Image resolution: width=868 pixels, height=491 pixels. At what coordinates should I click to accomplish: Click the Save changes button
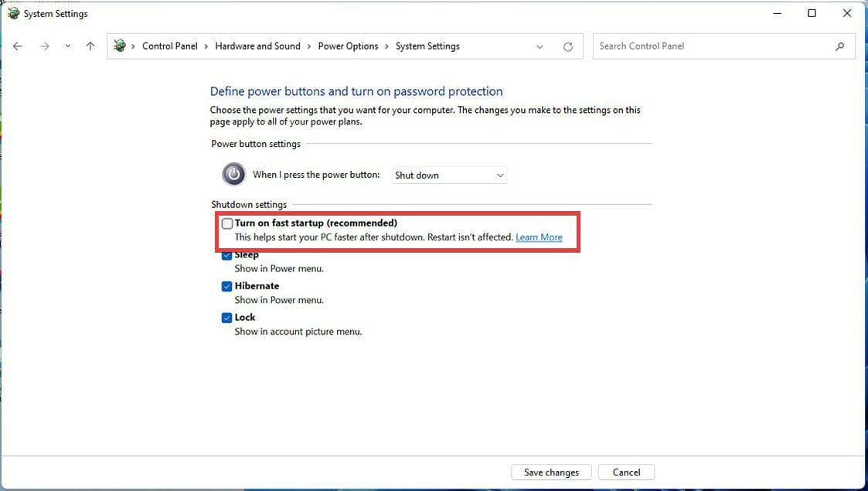point(550,472)
